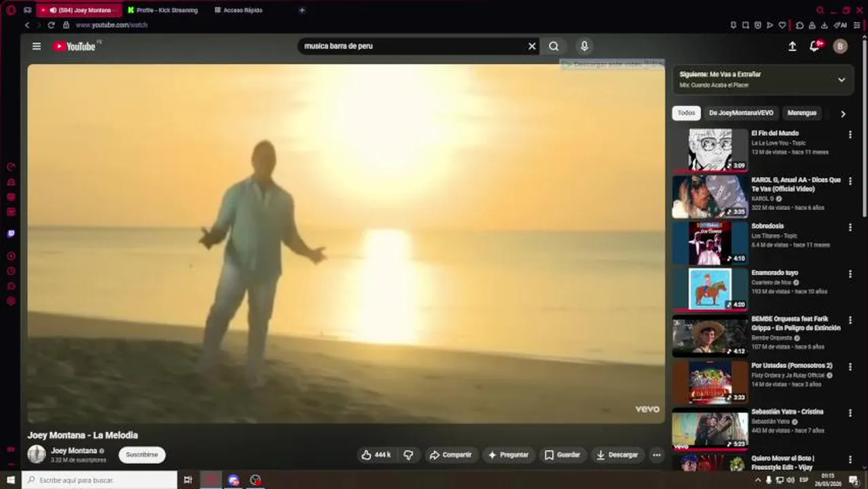Image resolution: width=868 pixels, height=489 pixels.
Task: Click the Descargar button
Action: pyautogui.click(x=617, y=455)
